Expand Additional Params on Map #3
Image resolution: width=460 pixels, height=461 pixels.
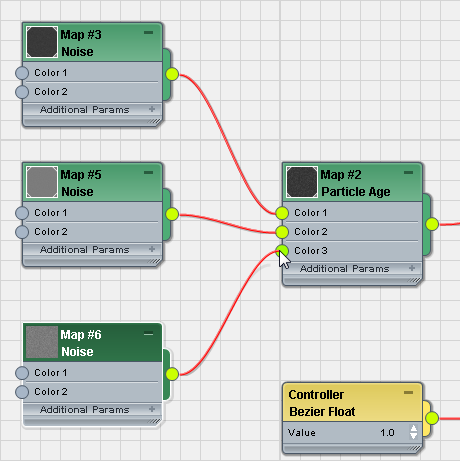[152, 109]
